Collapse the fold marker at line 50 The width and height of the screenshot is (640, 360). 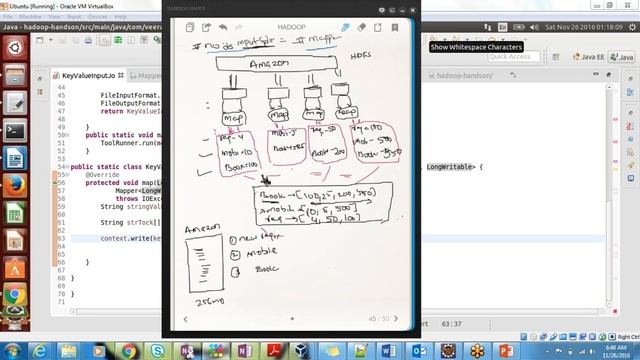point(68,135)
